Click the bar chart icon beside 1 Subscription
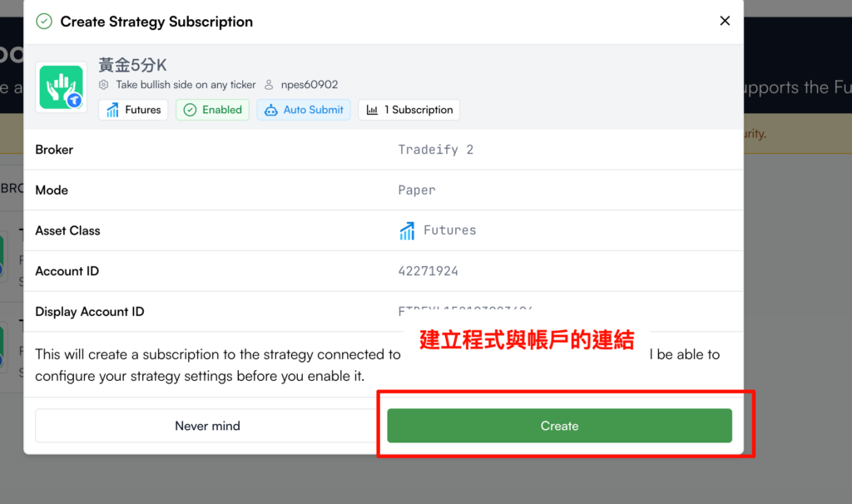Screen dimensions: 852x504 [x=372, y=111]
